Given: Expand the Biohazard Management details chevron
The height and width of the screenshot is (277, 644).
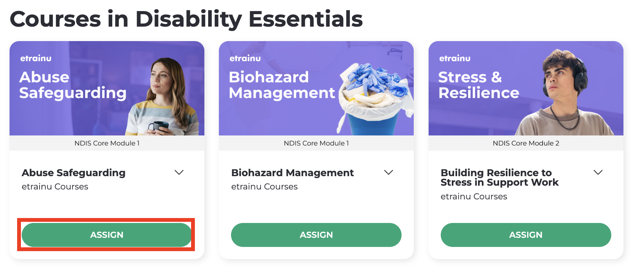Looking at the screenshot, I should coord(388,172).
